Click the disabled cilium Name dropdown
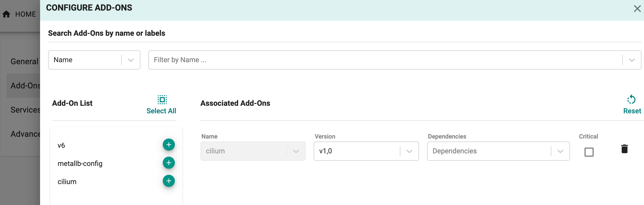644x205 pixels. point(253,151)
